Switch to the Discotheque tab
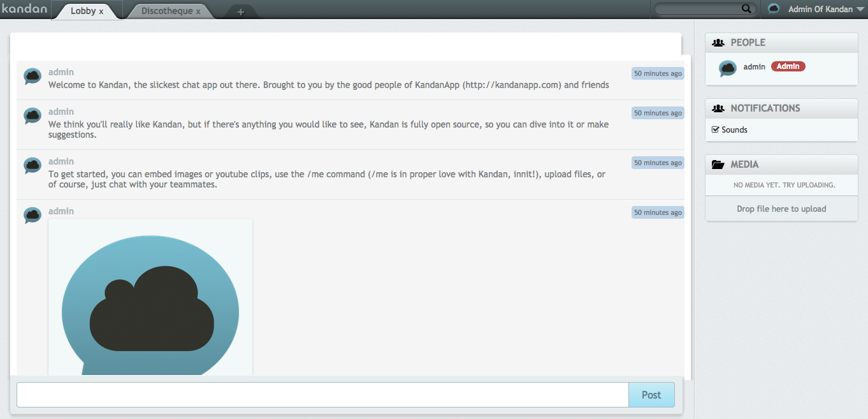 (x=166, y=11)
